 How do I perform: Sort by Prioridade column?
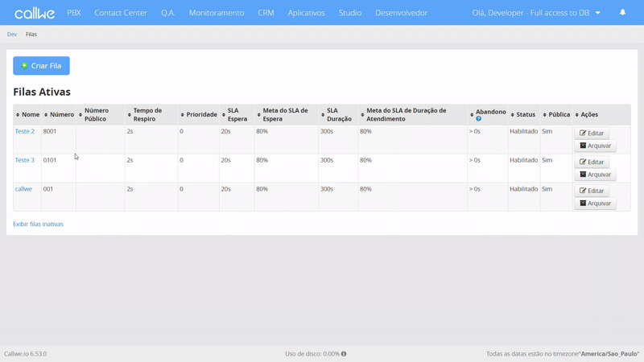click(x=198, y=114)
